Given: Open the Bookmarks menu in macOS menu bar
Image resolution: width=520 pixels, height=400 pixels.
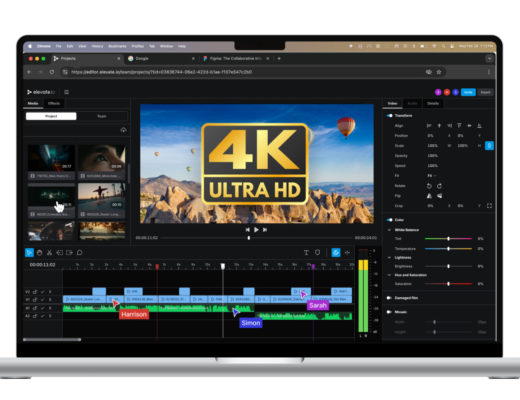Looking at the screenshot, I should [117, 46].
